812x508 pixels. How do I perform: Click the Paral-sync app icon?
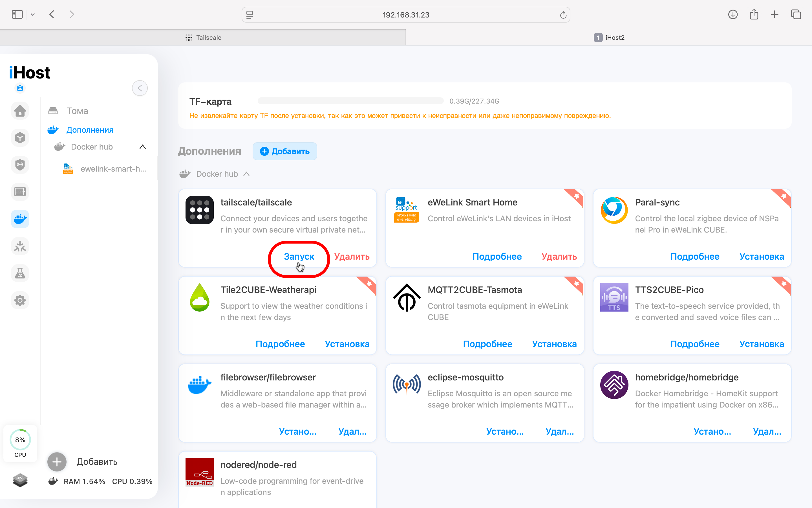(614, 210)
